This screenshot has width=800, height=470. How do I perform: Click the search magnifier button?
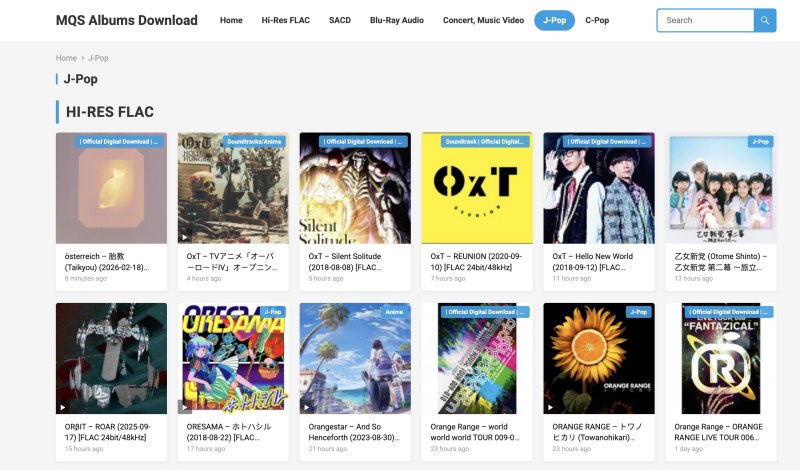click(765, 20)
